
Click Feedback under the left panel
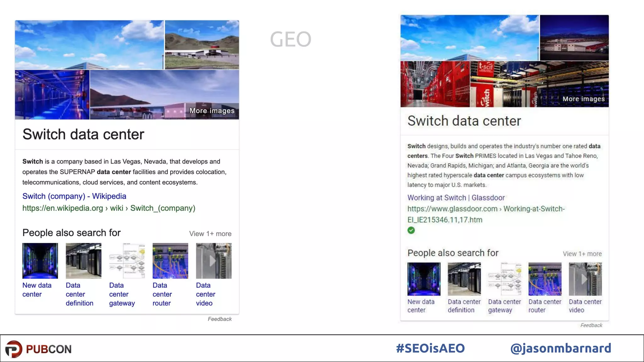click(x=219, y=319)
